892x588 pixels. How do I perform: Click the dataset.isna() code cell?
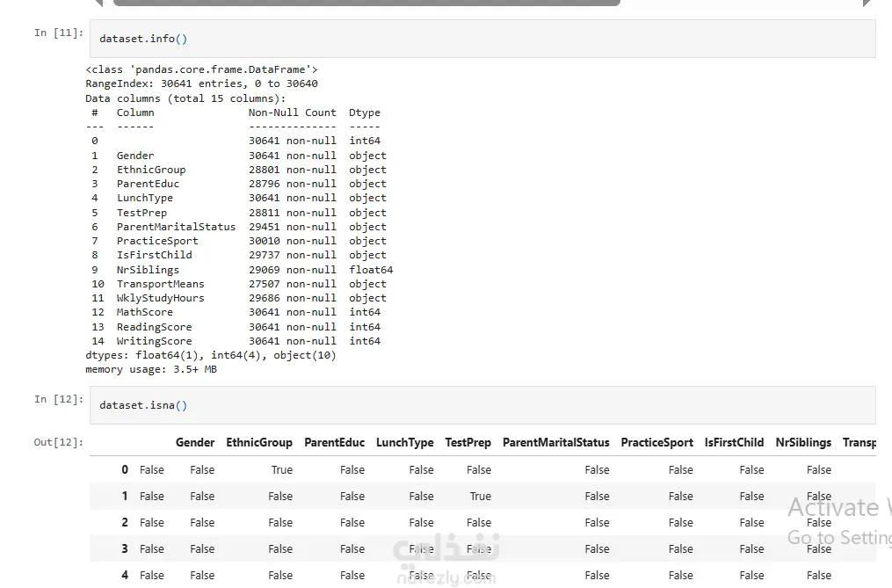tap(482, 405)
